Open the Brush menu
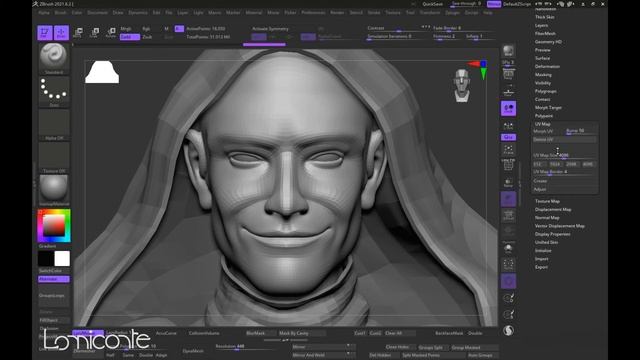The image size is (640, 360). point(60,13)
